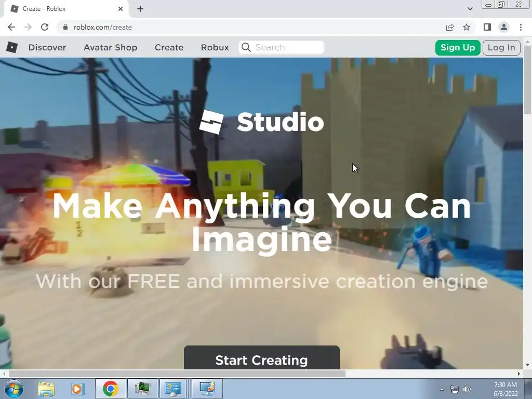Click the padlock site info icon

coord(65,27)
